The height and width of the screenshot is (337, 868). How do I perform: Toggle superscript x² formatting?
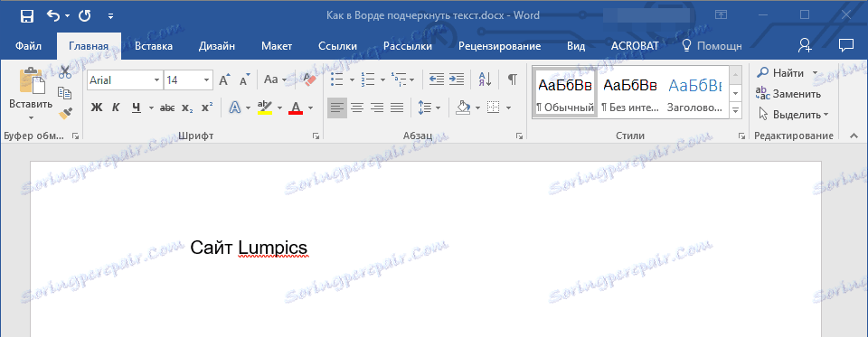click(x=206, y=108)
